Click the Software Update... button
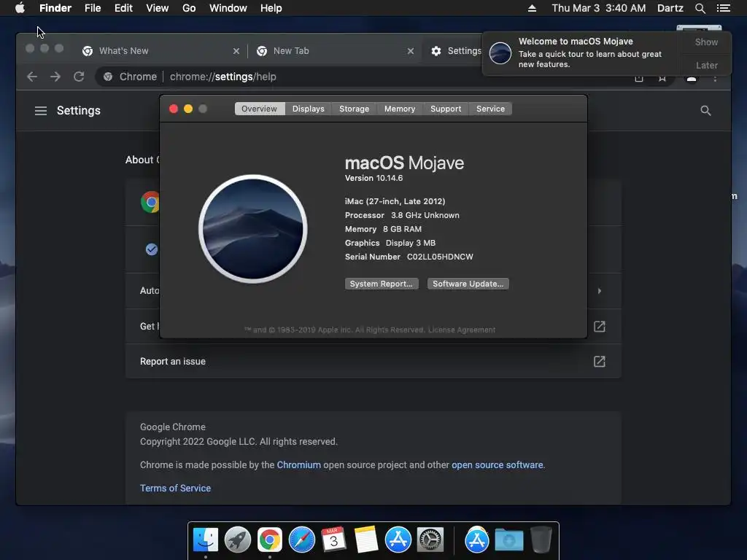 [x=468, y=284]
